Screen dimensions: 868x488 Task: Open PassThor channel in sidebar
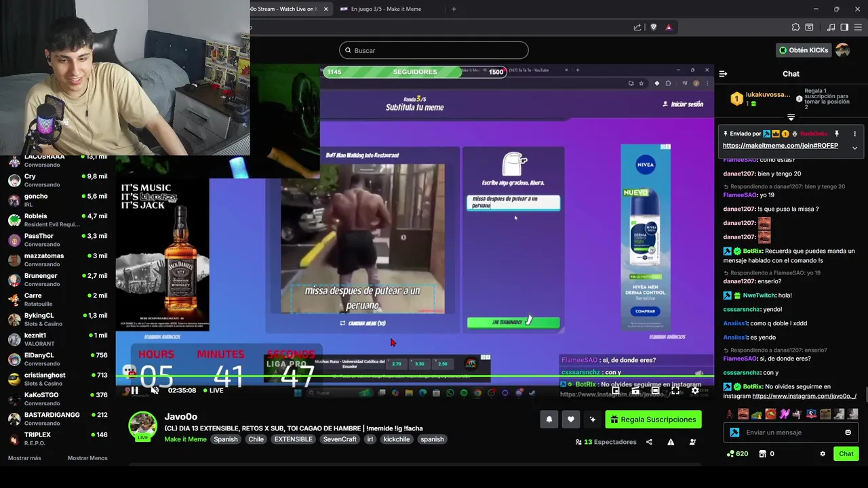pyautogui.click(x=58, y=240)
